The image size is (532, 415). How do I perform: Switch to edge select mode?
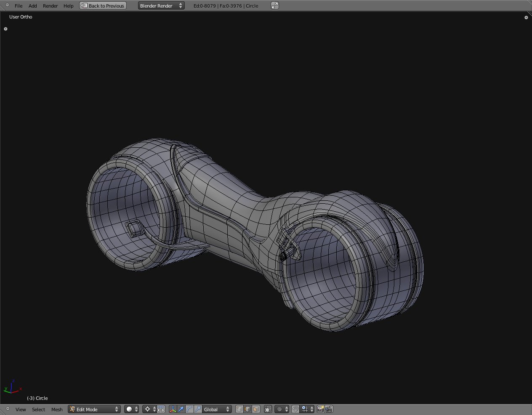click(247, 409)
